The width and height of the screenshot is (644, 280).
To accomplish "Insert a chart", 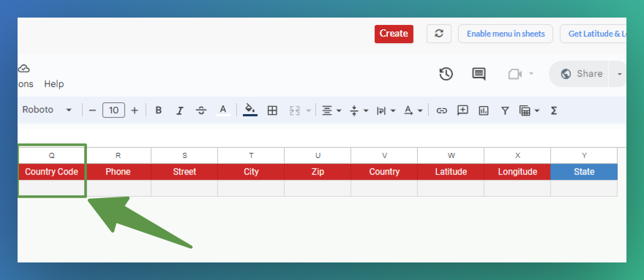I will click(x=484, y=110).
